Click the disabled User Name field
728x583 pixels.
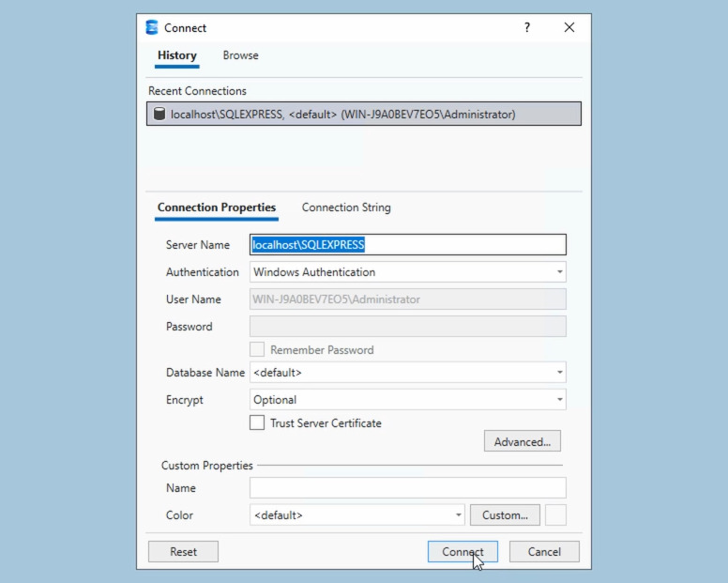[408, 299]
